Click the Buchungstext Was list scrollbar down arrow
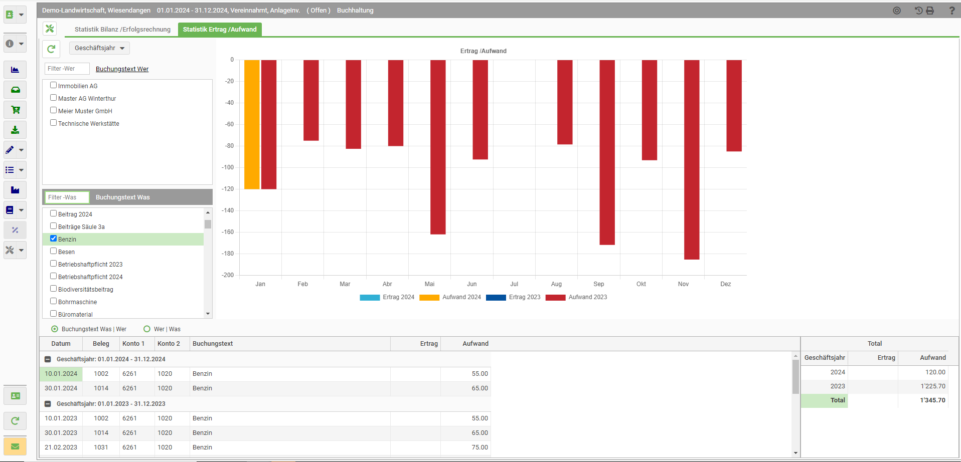The image size is (961, 462). click(x=208, y=314)
